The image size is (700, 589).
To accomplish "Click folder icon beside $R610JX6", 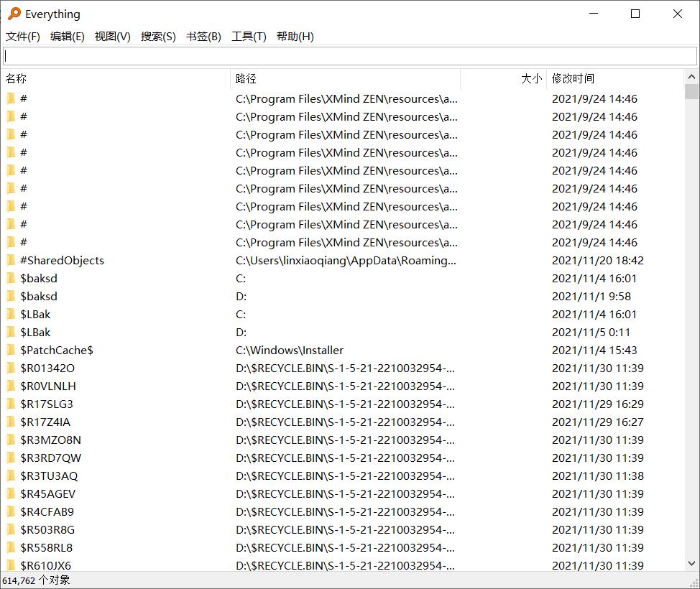I will [12, 565].
